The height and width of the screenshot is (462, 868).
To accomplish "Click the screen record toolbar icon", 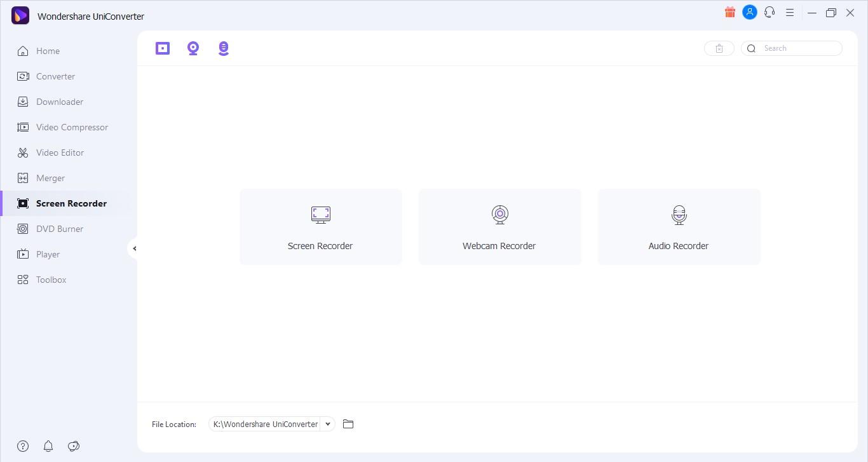I will click(163, 48).
